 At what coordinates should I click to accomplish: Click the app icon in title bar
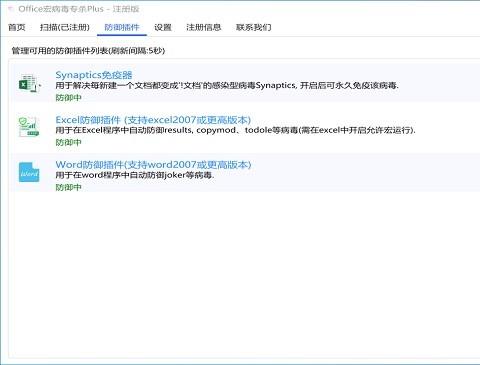coord(10,9)
